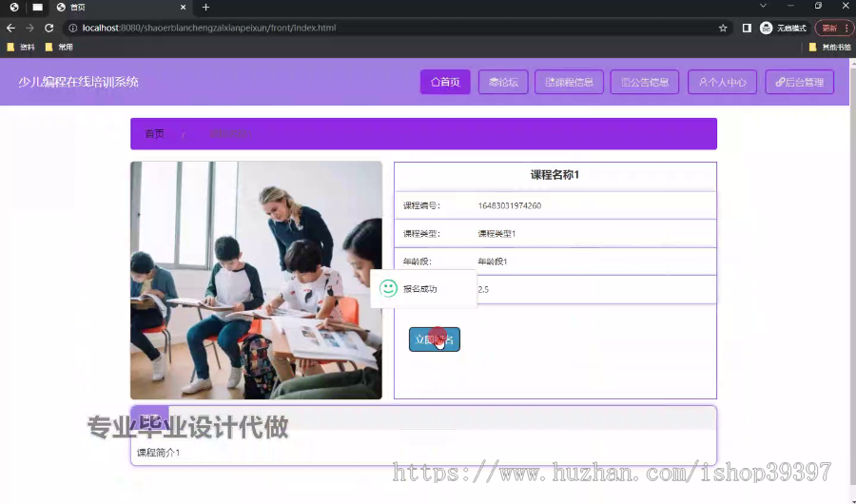Click the 更新 browser update button

[829, 28]
